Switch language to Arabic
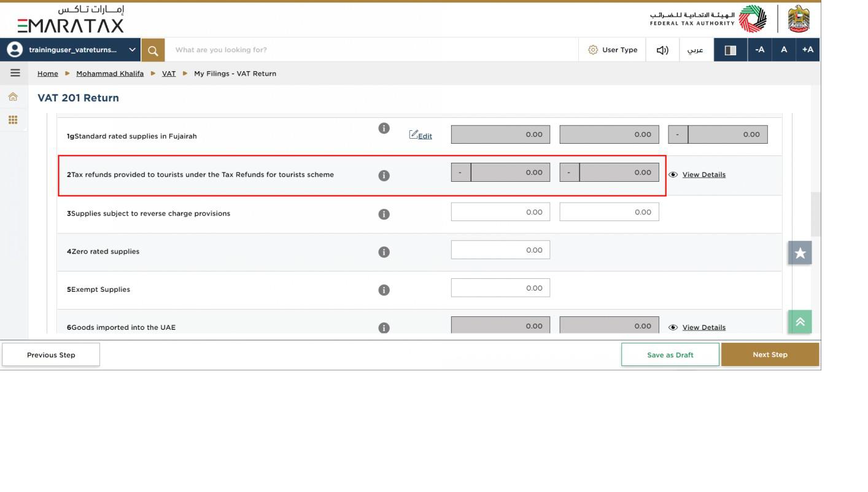The height and width of the screenshot is (492, 868). click(696, 50)
